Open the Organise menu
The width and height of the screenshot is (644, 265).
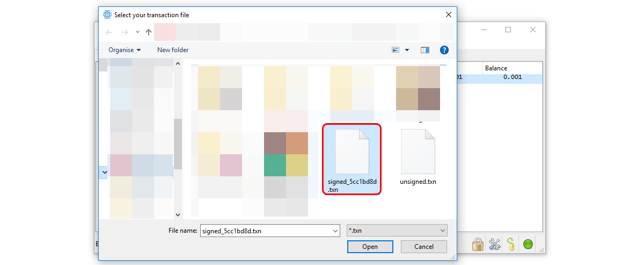pyautogui.click(x=125, y=50)
